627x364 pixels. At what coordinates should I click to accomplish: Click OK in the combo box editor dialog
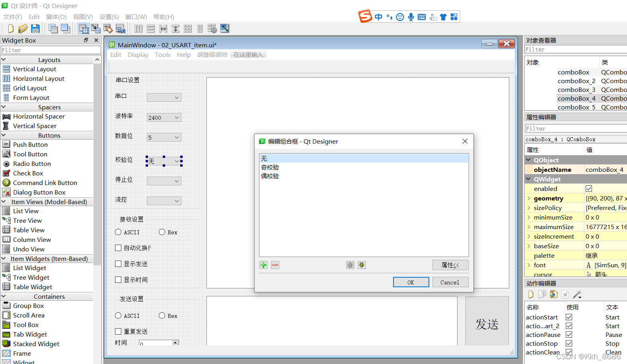[411, 282]
